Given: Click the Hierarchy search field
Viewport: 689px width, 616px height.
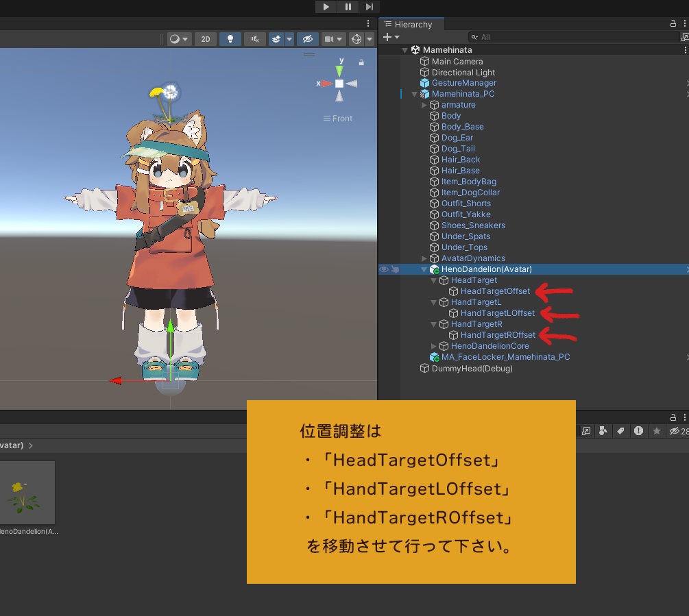Looking at the screenshot, I should tap(573, 37).
